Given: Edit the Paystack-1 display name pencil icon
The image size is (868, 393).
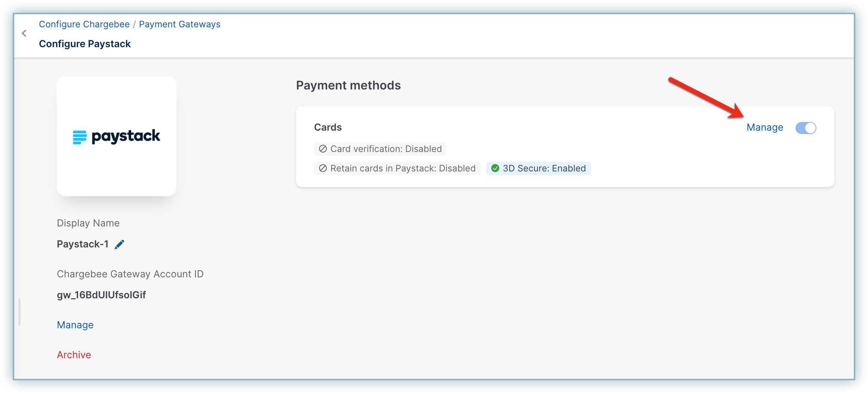Looking at the screenshot, I should coord(119,244).
